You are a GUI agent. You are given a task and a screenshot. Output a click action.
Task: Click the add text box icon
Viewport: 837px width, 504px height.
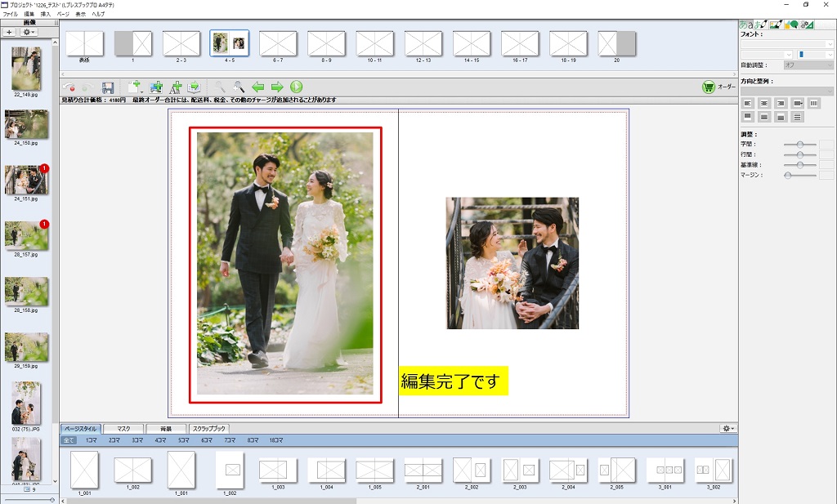coord(175,87)
